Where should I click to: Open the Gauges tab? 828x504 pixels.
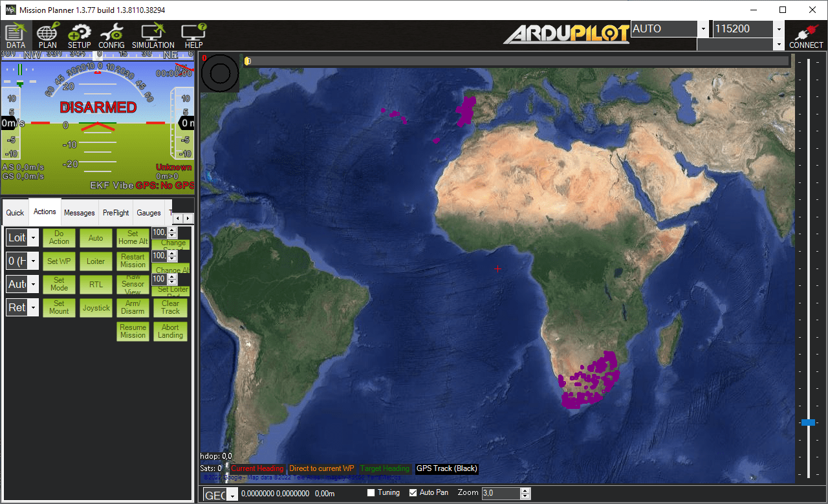[149, 213]
